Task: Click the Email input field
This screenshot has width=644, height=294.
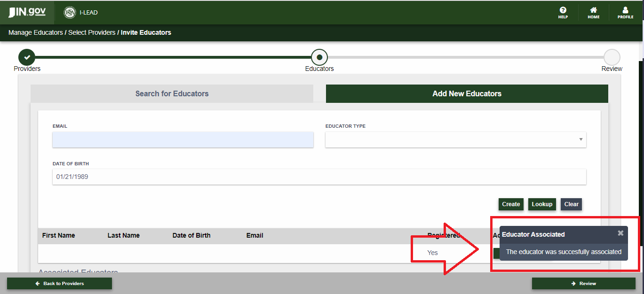Action: [183, 139]
